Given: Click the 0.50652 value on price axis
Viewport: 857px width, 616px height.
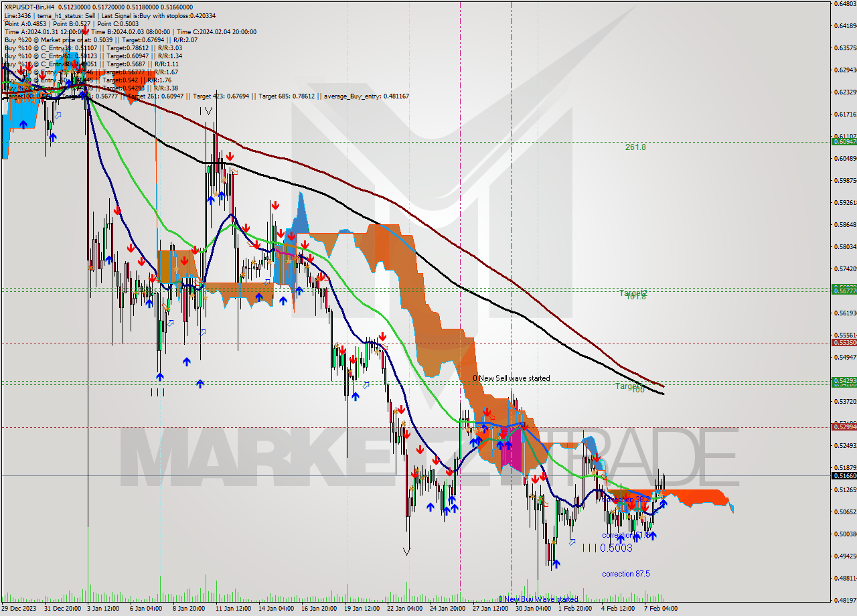Looking at the screenshot, I should coord(845,512).
